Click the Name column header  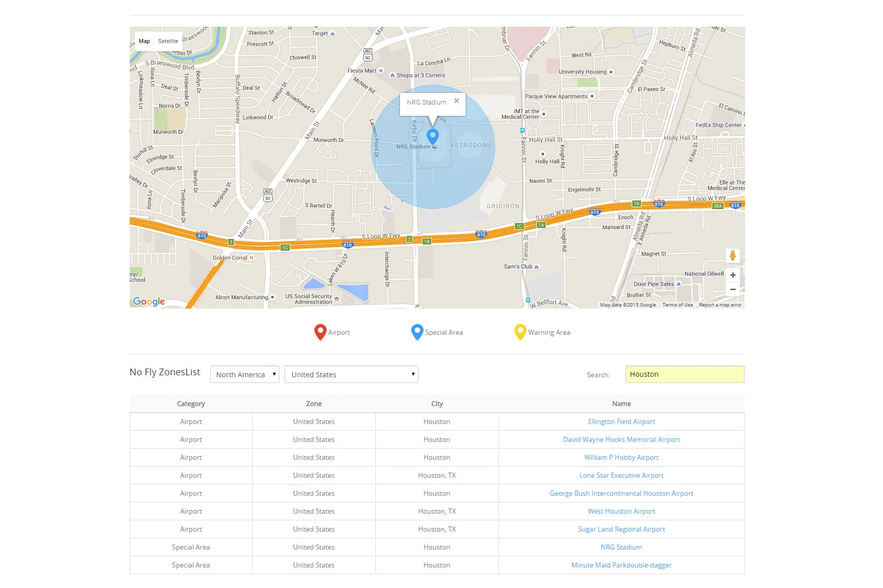621,403
